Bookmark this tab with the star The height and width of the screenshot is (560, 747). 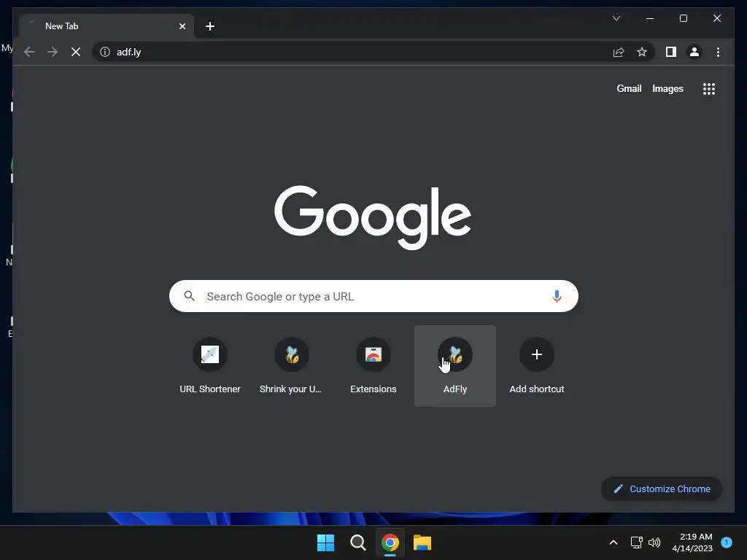pyautogui.click(x=642, y=52)
